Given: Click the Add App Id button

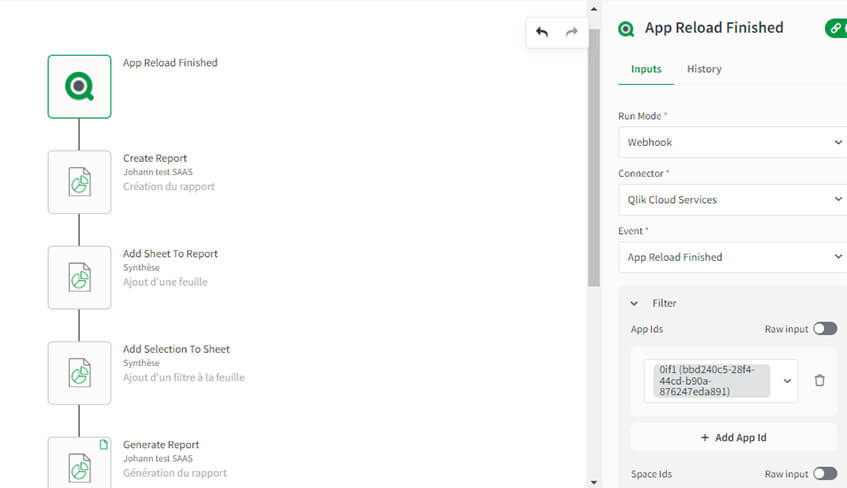Looking at the screenshot, I should point(733,437).
